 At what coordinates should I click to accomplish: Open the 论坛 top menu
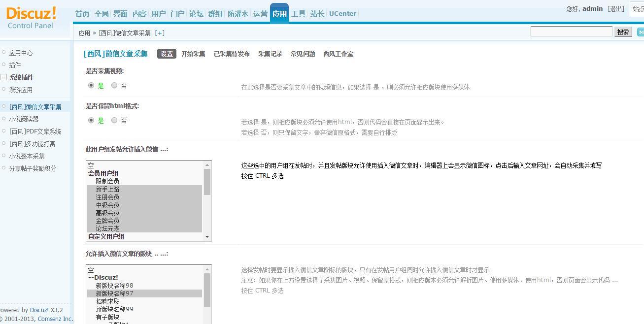pos(197,14)
